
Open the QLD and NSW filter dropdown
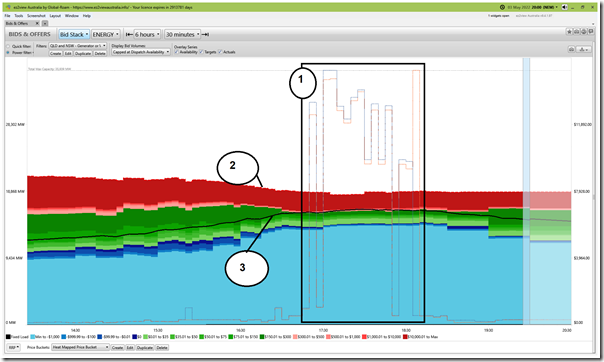tap(77, 45)
